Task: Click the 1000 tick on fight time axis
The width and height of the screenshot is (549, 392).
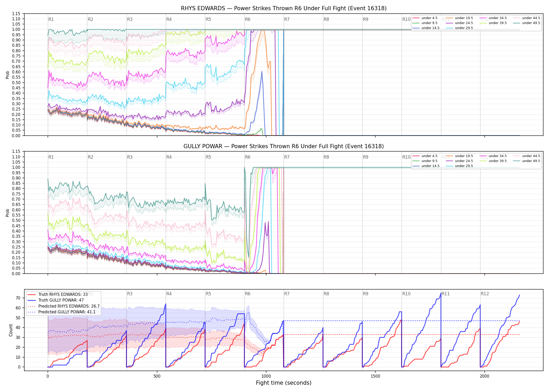Action: [266, 376]
